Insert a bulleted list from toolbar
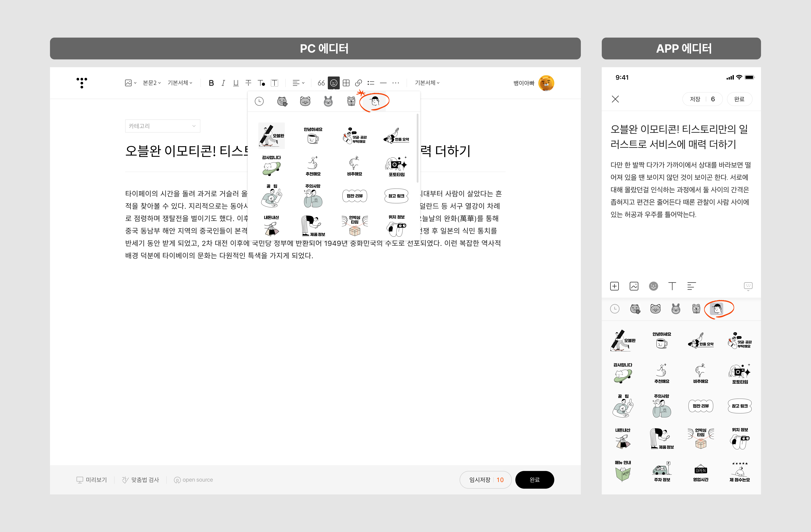The width and height of the screenshot is (811, 532). pos(371,83)
